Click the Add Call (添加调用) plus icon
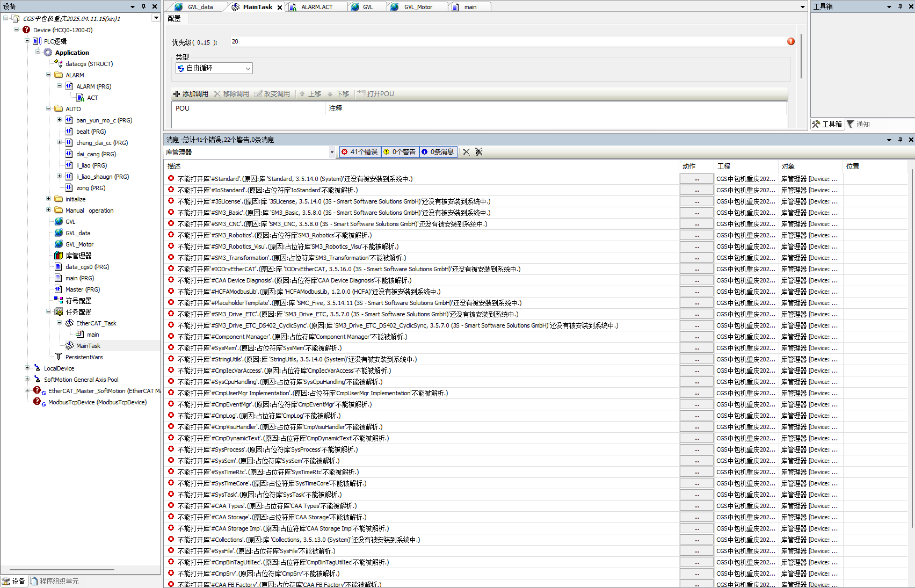This screenshot has width=915, height=588. click(x=177, y=94)
